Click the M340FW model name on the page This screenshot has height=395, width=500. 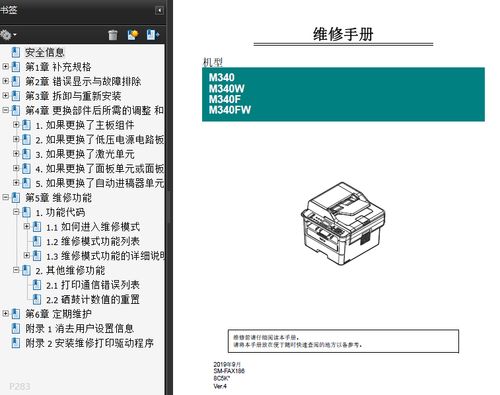coord(230,110)
